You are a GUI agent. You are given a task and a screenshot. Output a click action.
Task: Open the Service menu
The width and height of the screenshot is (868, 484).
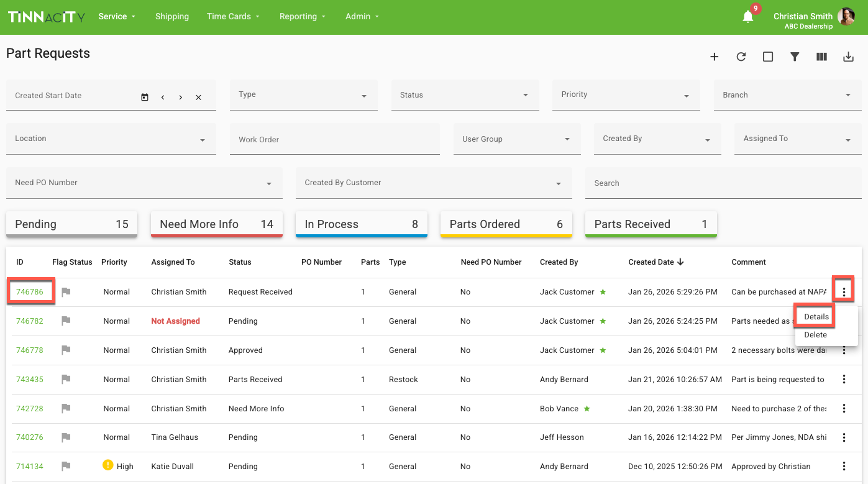coord(117,17)
